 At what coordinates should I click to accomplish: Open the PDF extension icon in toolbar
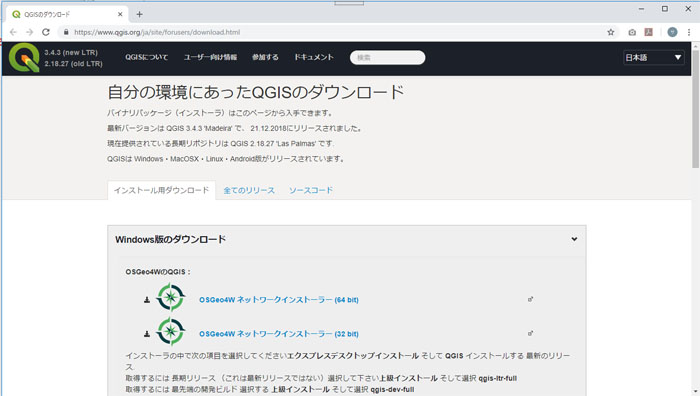point(649,32)
